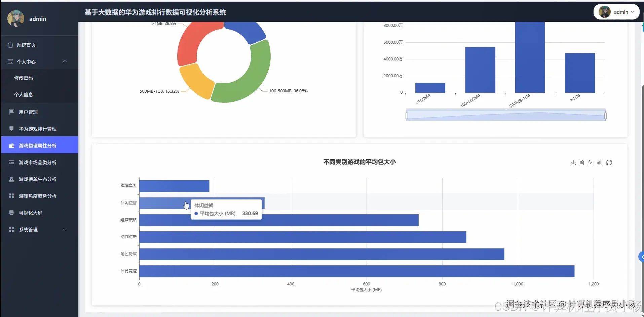Viewport: 644px width, 317px height.
Task: Click the person icon beside 游戏榜单生态分析
Action: click(x=11, y=179)
